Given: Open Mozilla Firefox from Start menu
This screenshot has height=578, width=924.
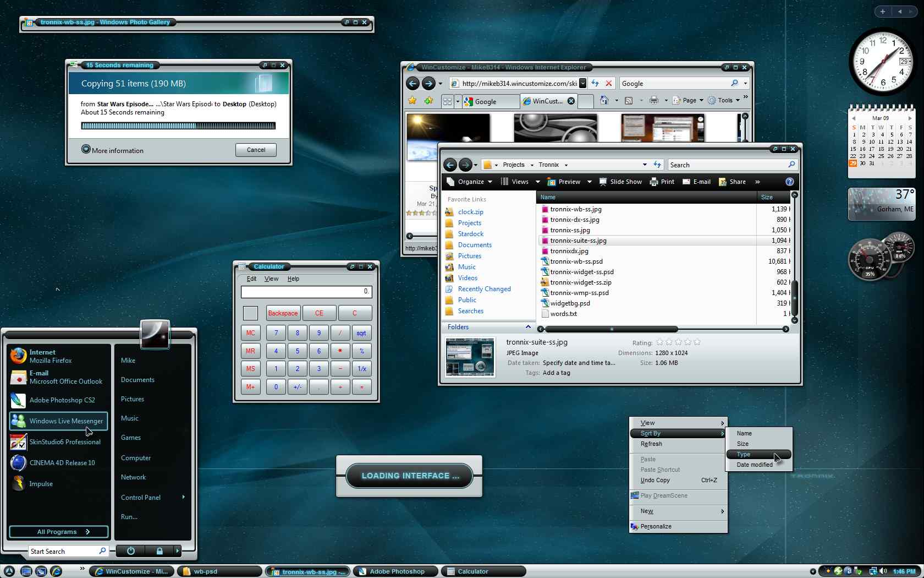Looking at the screenshot, I should (x=58, y=356).
